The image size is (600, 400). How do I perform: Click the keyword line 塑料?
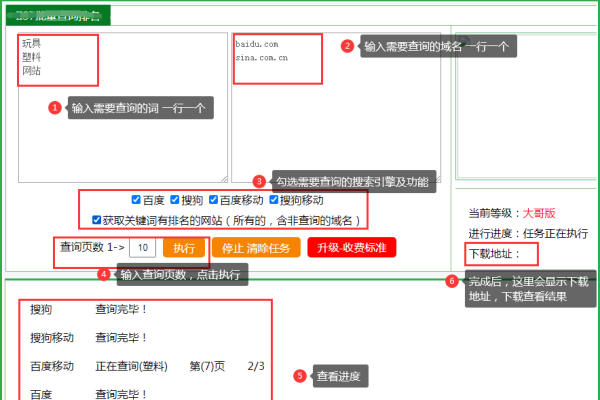coord(31,57)
